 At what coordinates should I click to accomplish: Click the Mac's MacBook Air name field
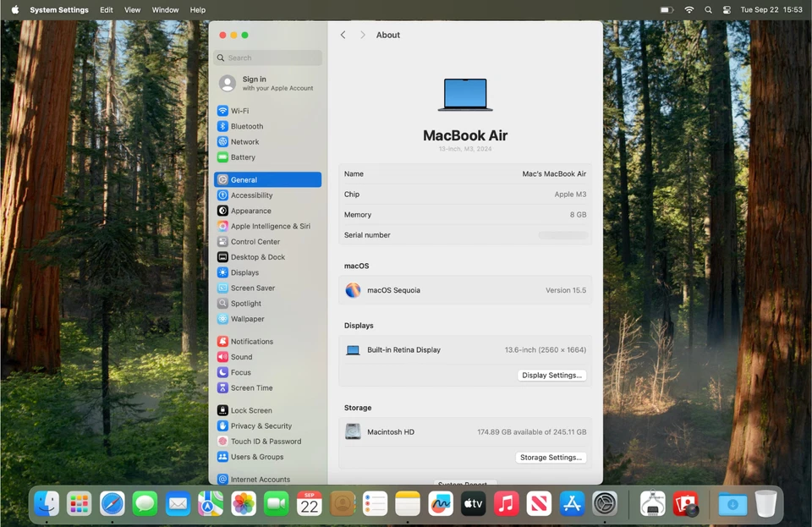(x=554, y=174)
